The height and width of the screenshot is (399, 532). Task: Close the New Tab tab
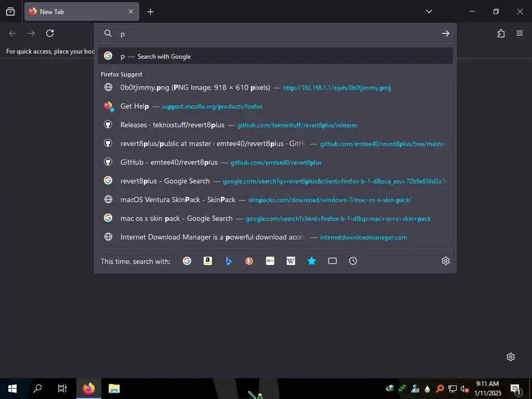(130, 11)
